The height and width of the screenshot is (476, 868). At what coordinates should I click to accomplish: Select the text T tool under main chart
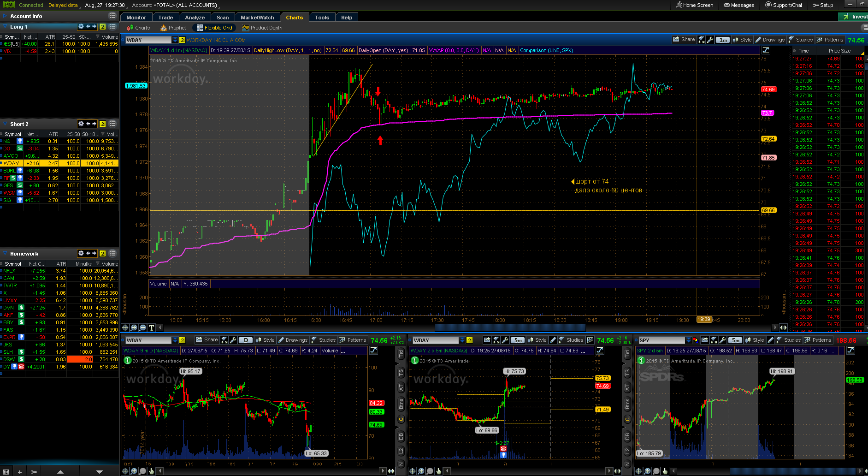(151, 327)
